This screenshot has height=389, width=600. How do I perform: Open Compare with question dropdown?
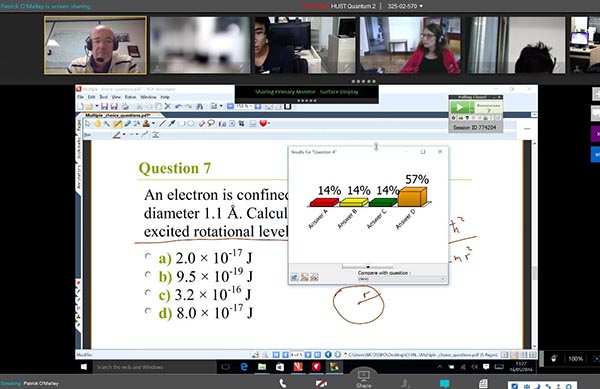(401, 279)
